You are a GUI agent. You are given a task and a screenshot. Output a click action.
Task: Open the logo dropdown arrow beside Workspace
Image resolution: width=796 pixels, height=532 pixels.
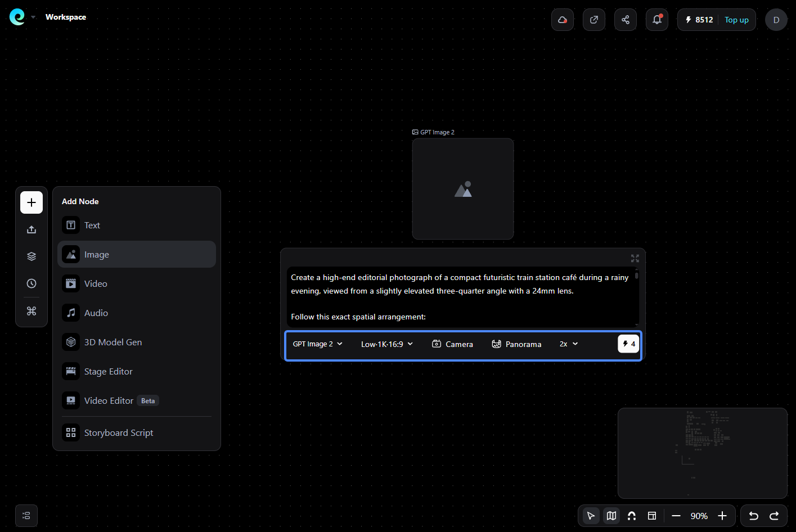point(33,17)
